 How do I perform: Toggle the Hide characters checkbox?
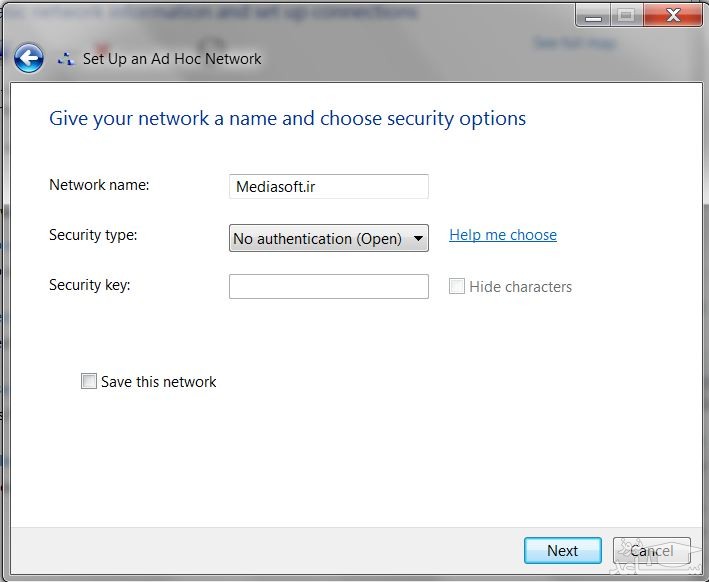click(457, 286)
